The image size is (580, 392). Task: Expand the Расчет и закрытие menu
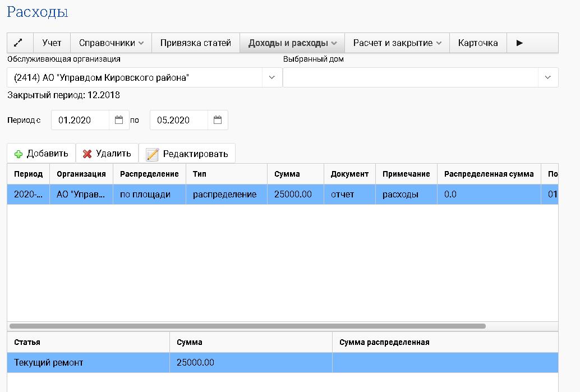[397, 43]
